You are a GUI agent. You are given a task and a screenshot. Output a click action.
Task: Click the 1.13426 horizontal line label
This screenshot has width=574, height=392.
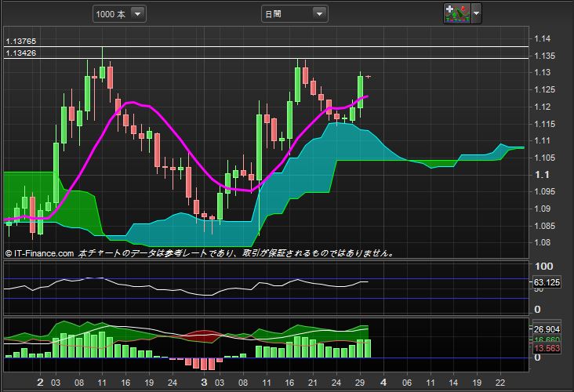click(21, 53)
